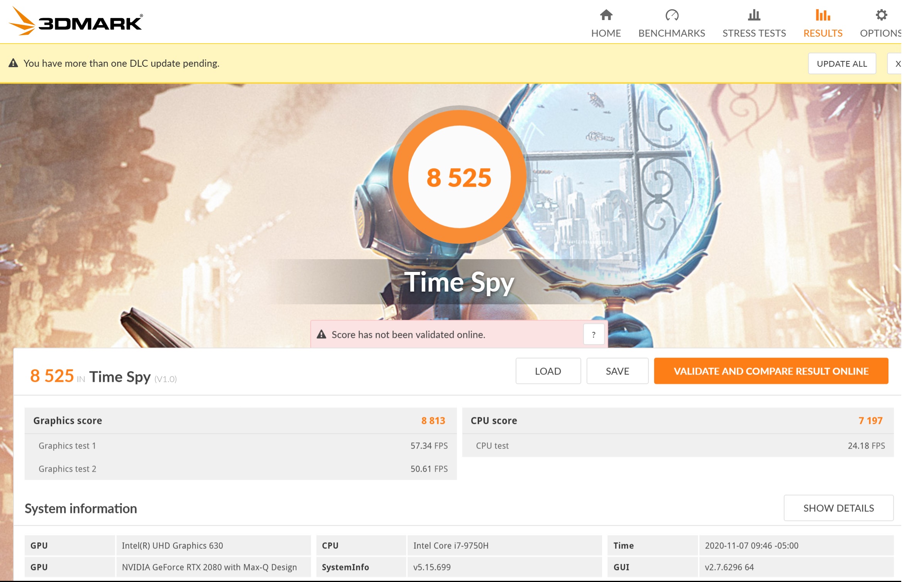The image size is (924, 582).
Task: Click the Time value 2020-11-07 09:46
Action: pyautogui.click(x=796, y=545)
